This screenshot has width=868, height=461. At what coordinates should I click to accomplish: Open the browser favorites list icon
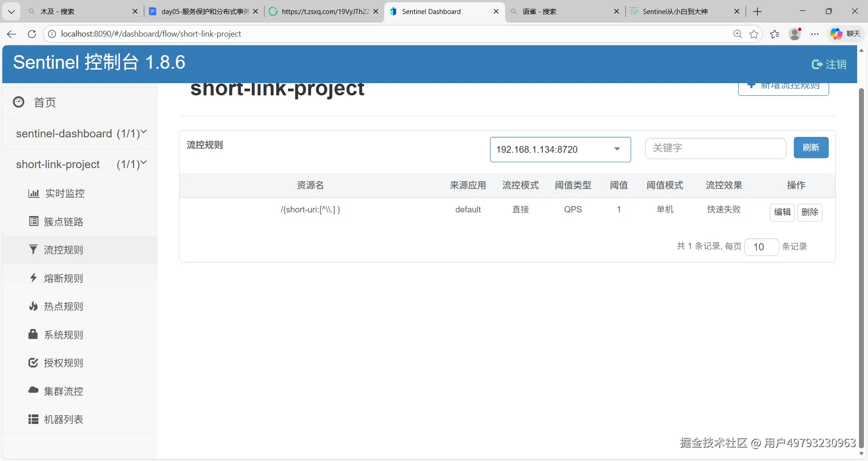[775, 34]
